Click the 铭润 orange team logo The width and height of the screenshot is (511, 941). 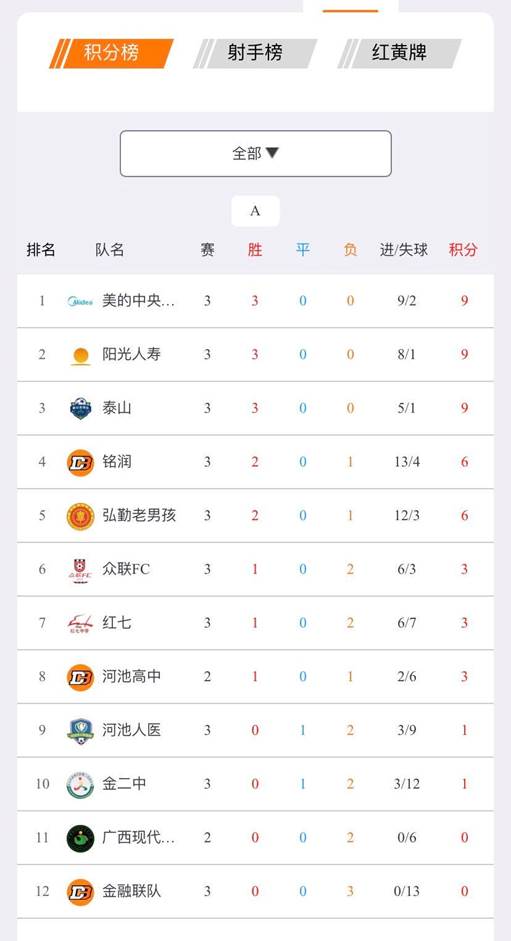point(80,463)
